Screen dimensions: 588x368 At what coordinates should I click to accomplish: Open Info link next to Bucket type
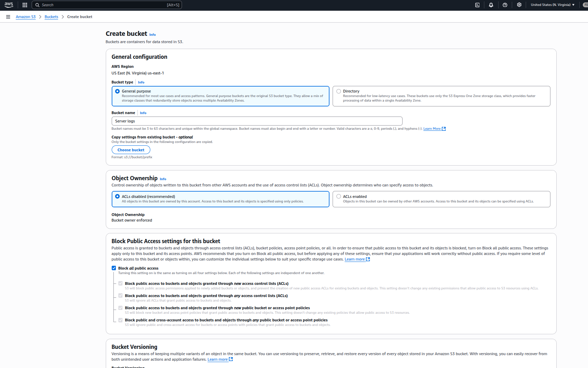141,82
